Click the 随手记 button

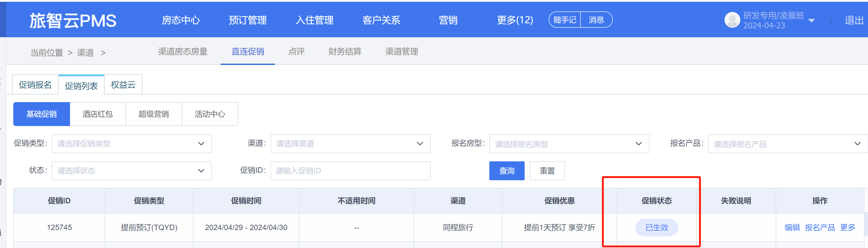tap(565, 20)
